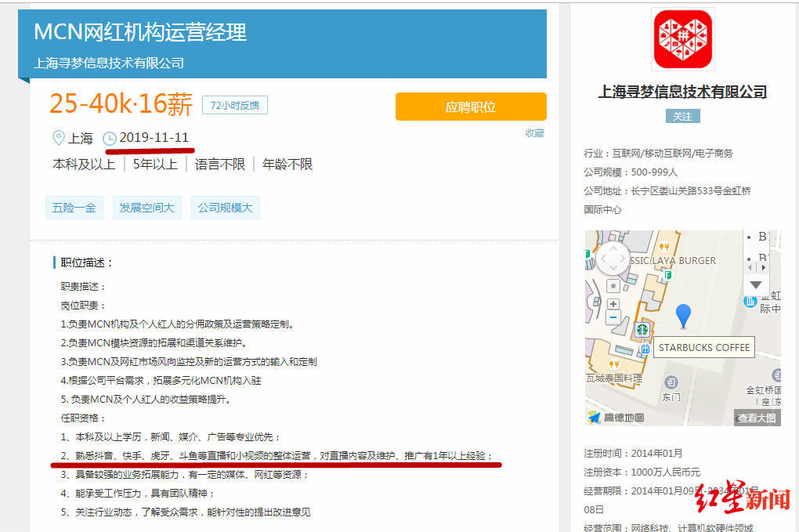Viewport: 799px width, 532px height.
Task: Click right arrow in map floor selector
Action: point(763,267)
